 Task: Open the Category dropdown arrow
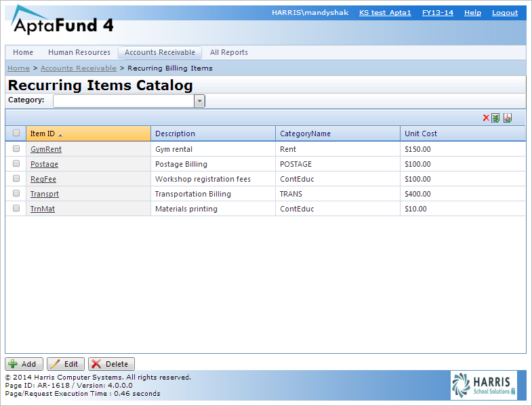point(199,101)
